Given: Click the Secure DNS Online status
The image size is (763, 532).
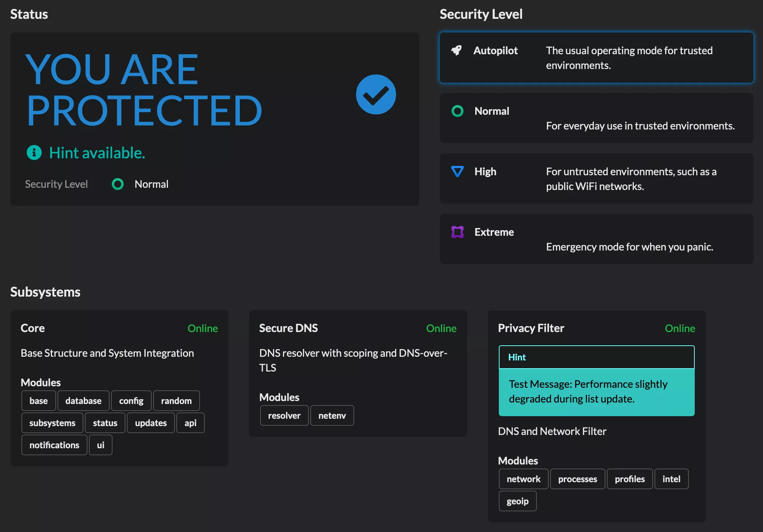Looking at the screenshot, I should point(441,328).
